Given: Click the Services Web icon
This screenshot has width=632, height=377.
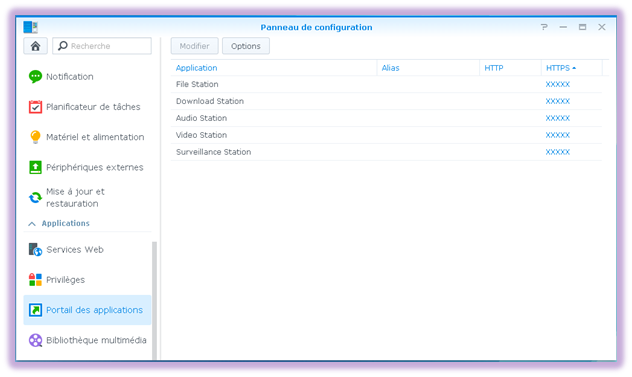Looking at the screenshot, I should [x=35, y=250].
